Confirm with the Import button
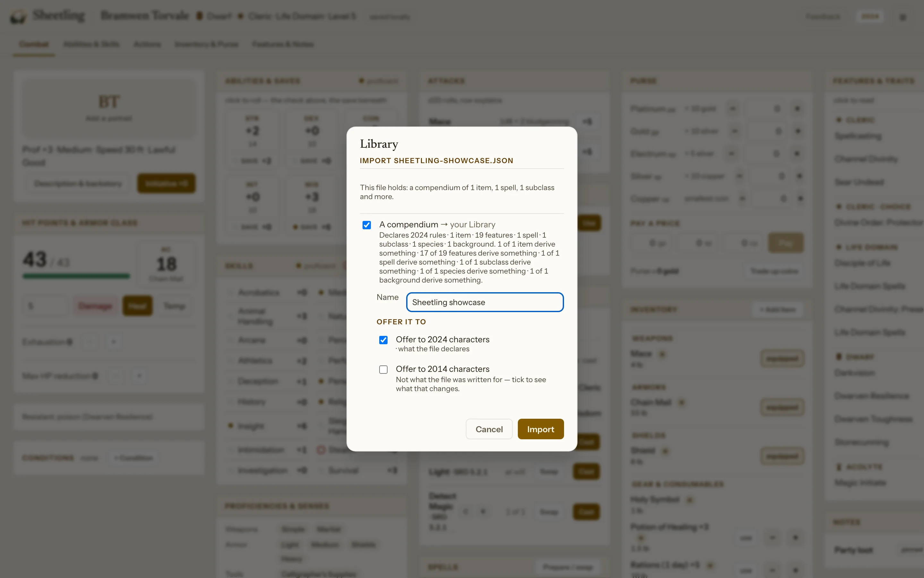 [x=540, y=429]
